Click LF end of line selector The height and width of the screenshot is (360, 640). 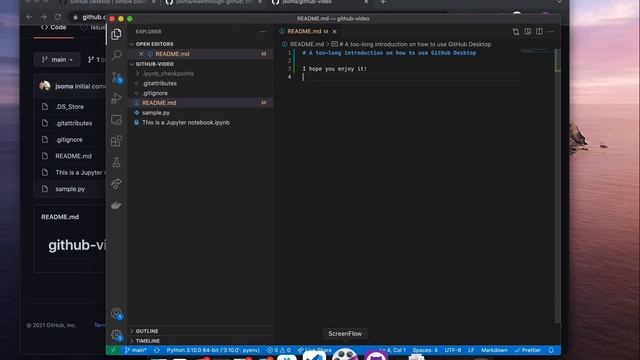[x=471, y=350]
